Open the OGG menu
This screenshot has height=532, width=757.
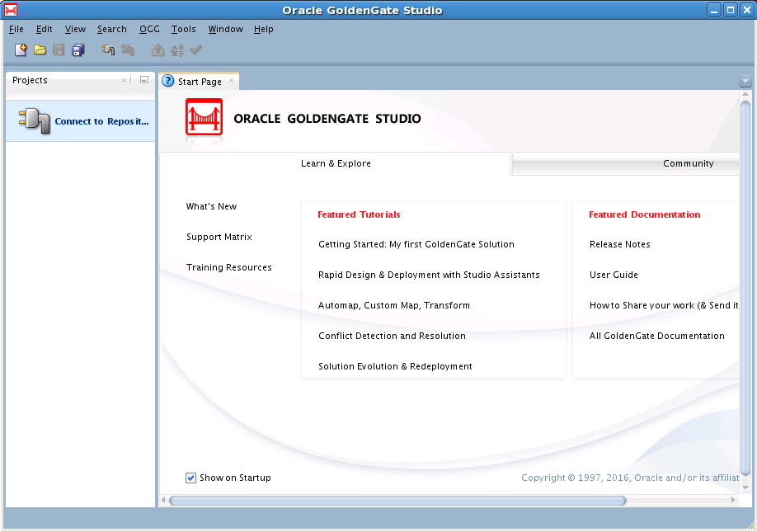[x=149, y=29]
